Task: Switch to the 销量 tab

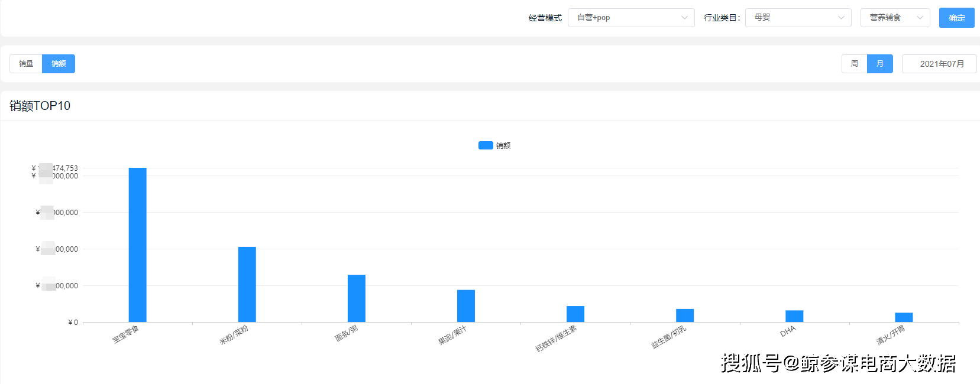Action: coord(26,64)
